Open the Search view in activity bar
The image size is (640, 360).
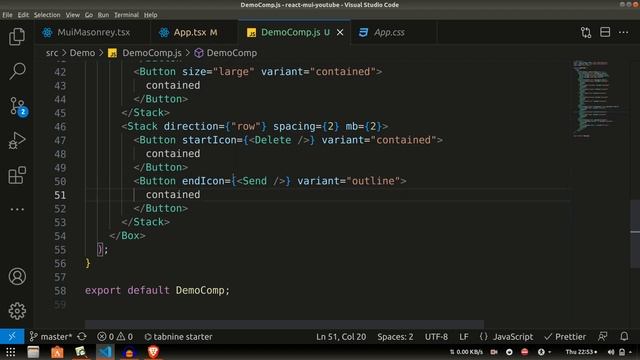tap(17, 71)
